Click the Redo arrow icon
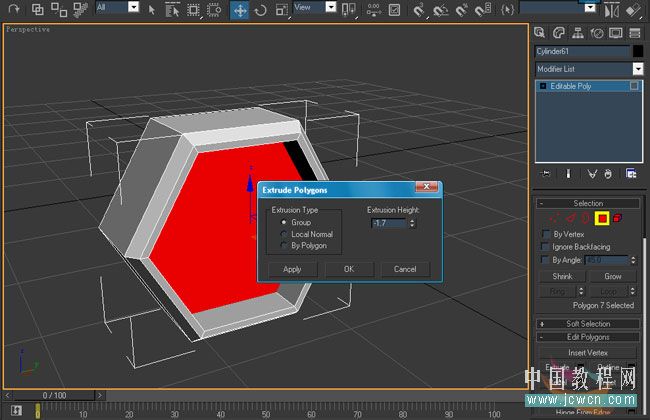The width and height of the screenshot is (650, 420). tap(15, 9)
